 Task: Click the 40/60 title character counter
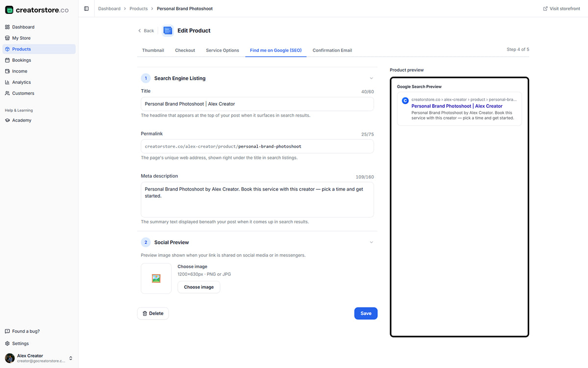(367, 92)
